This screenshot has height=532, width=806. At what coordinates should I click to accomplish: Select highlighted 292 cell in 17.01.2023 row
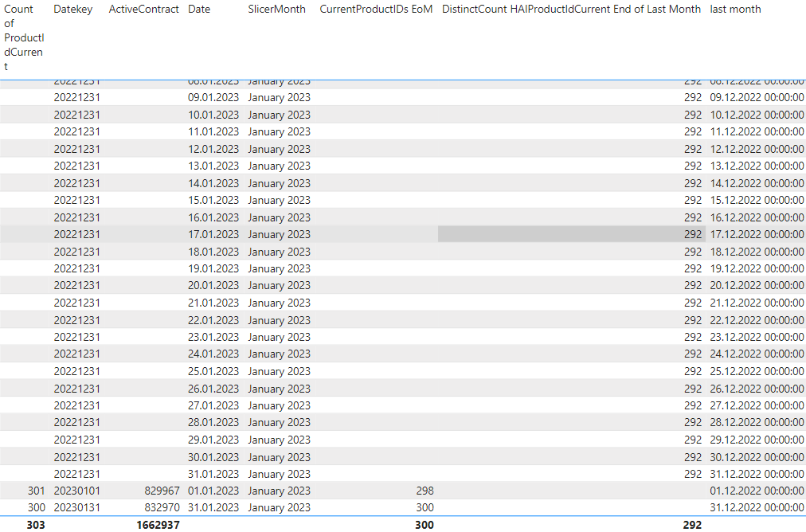(572, 234)
